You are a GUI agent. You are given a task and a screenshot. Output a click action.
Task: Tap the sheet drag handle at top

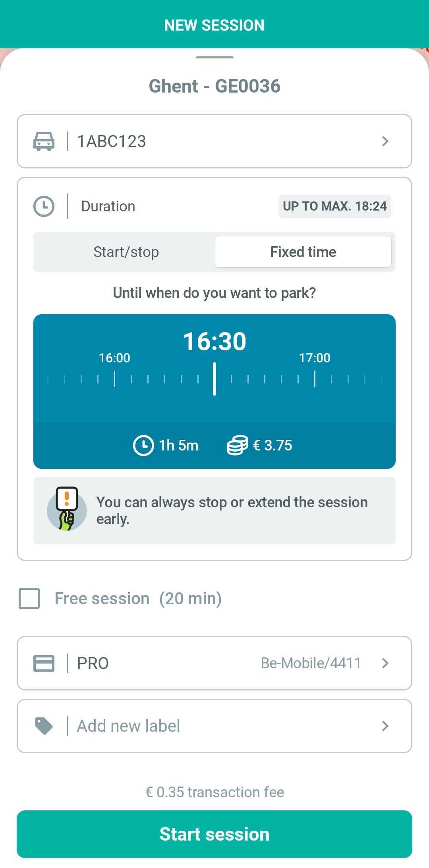click(x=214, y=57)
